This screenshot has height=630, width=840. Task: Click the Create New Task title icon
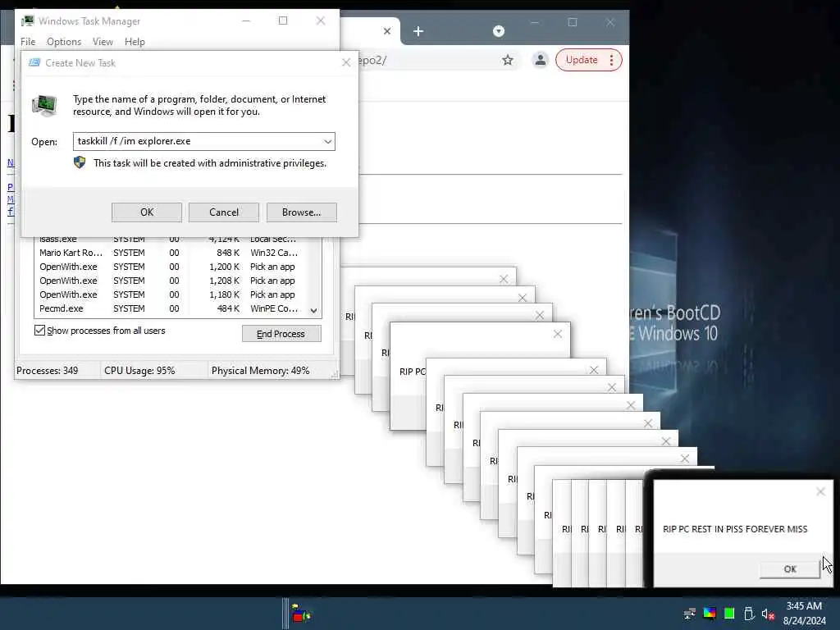coord(34,62)
